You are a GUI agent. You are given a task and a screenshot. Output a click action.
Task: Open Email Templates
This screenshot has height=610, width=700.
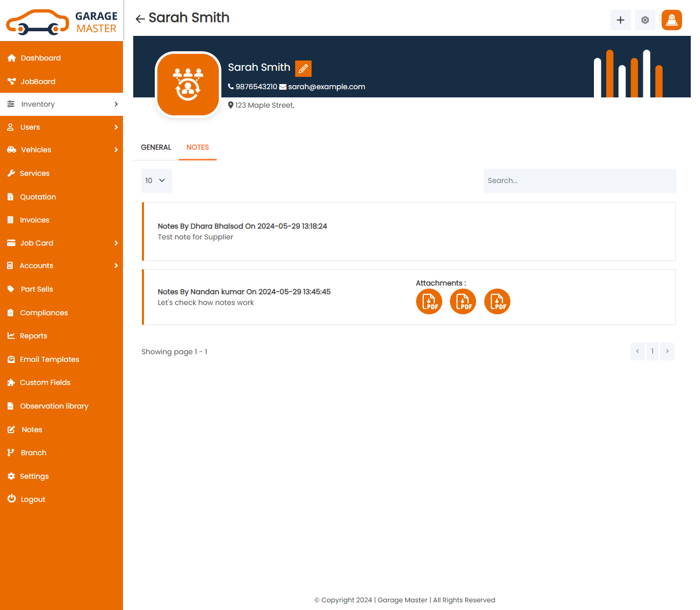click(49, 359)
